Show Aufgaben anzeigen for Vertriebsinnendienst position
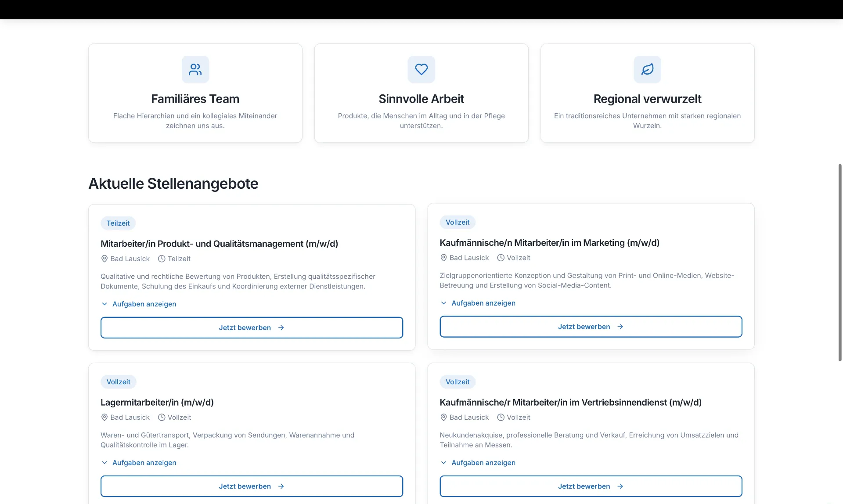The width and height of the screenshot is (843, 504). point(478,463)
